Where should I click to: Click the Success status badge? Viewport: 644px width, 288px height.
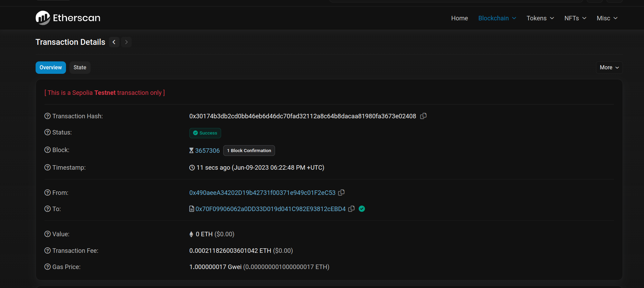pos(205,133)
